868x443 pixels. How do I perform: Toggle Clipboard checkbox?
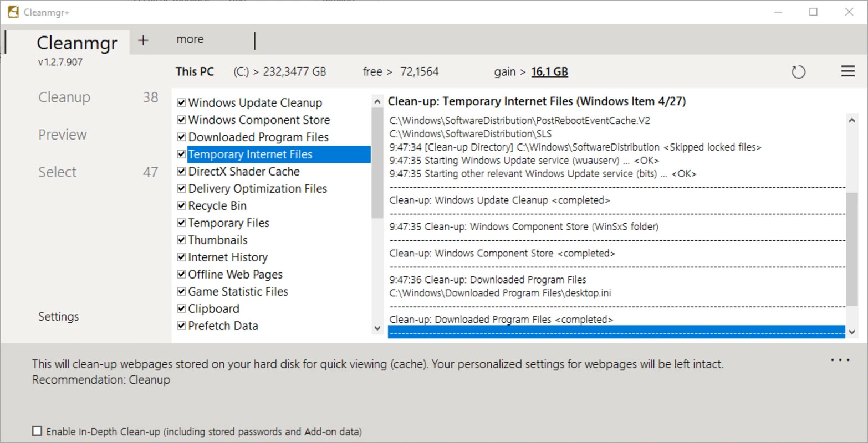click(x=181, y=309)
